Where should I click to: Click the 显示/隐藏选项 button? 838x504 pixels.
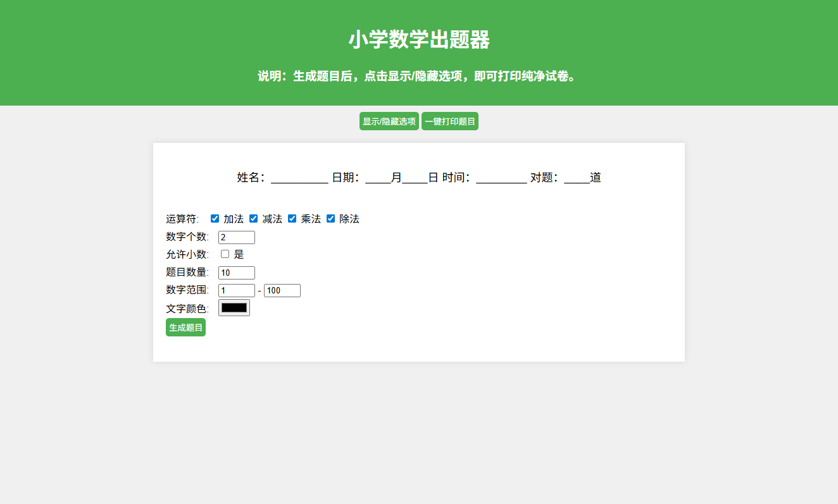point(389,121)
